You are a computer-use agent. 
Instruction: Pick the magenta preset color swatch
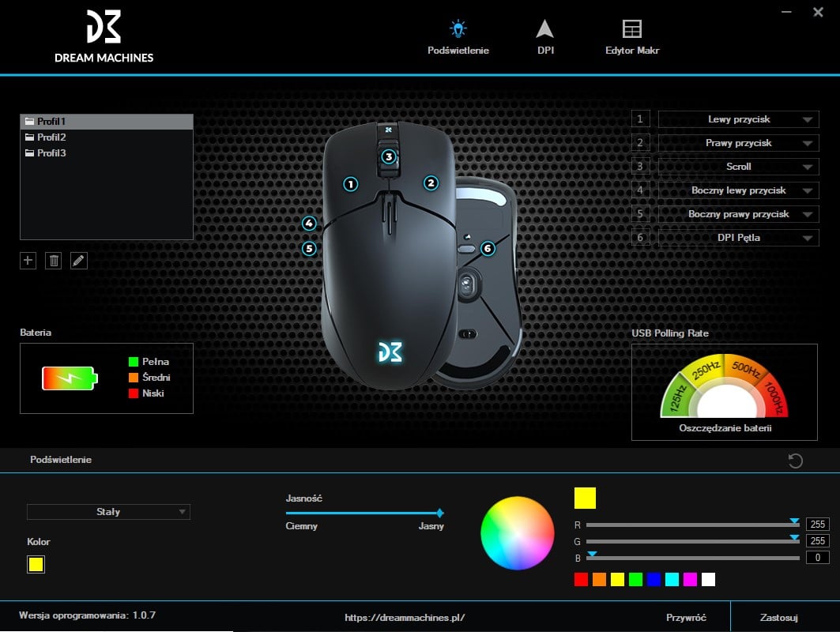690,580
